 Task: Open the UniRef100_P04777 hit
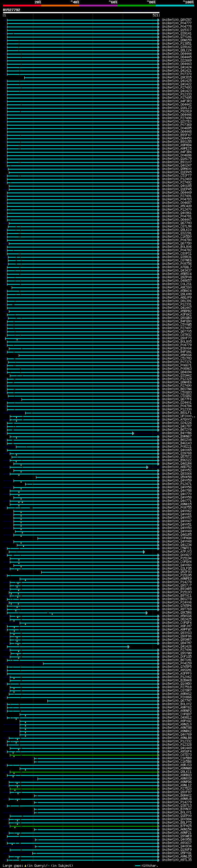point(177,23)
